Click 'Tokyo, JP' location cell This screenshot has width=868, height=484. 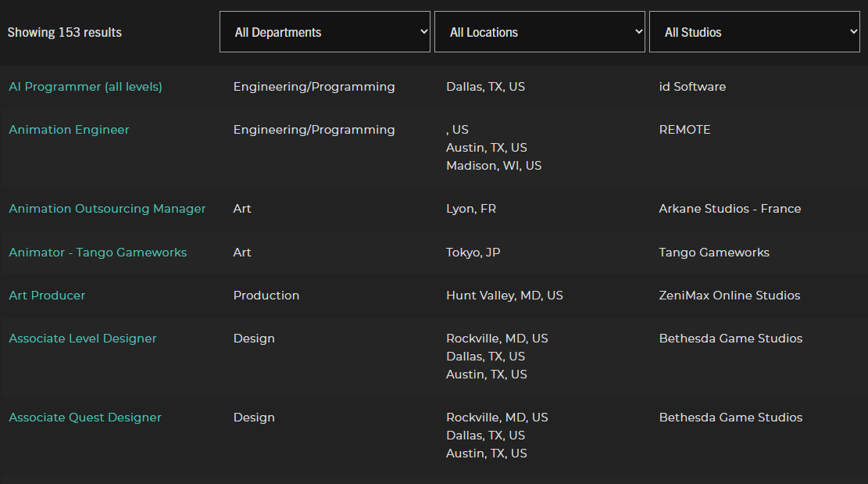473,253
